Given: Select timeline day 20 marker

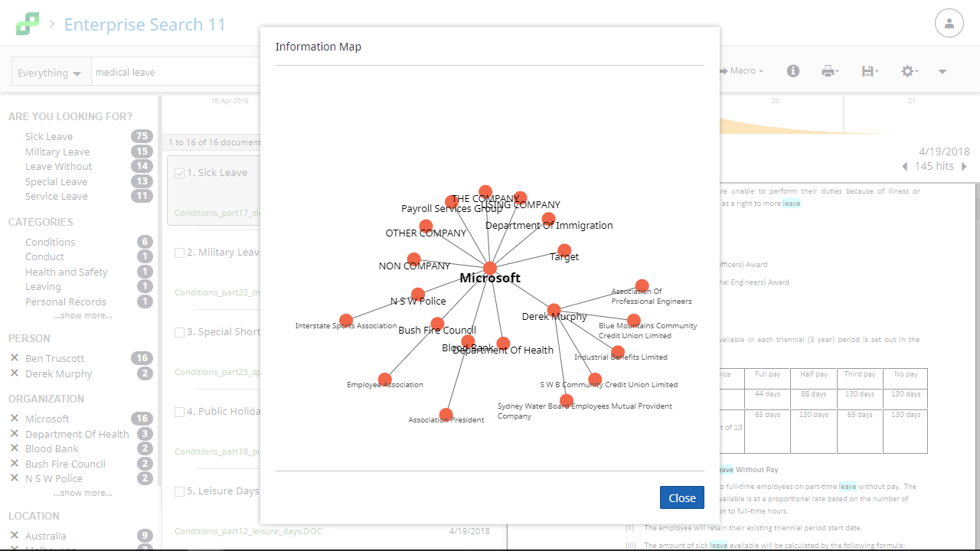Looking at the screenshot, I should [x=775, y=101].
